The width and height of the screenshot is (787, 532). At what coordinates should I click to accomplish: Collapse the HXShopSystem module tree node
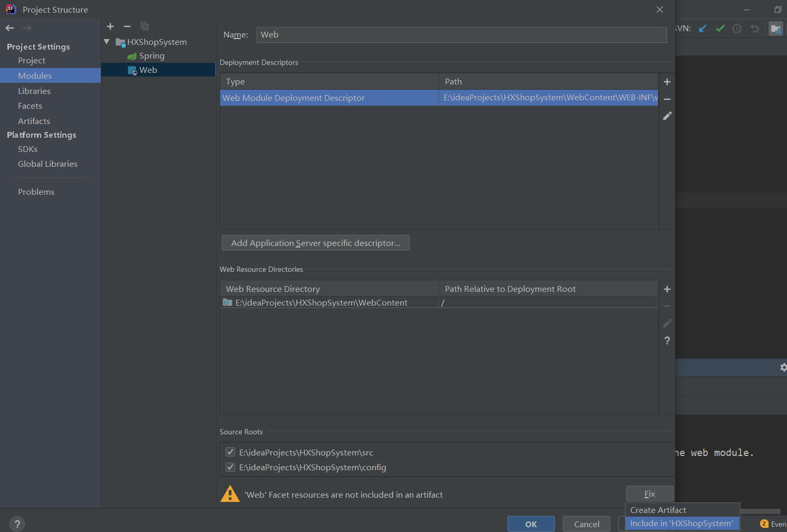[107, 42]
